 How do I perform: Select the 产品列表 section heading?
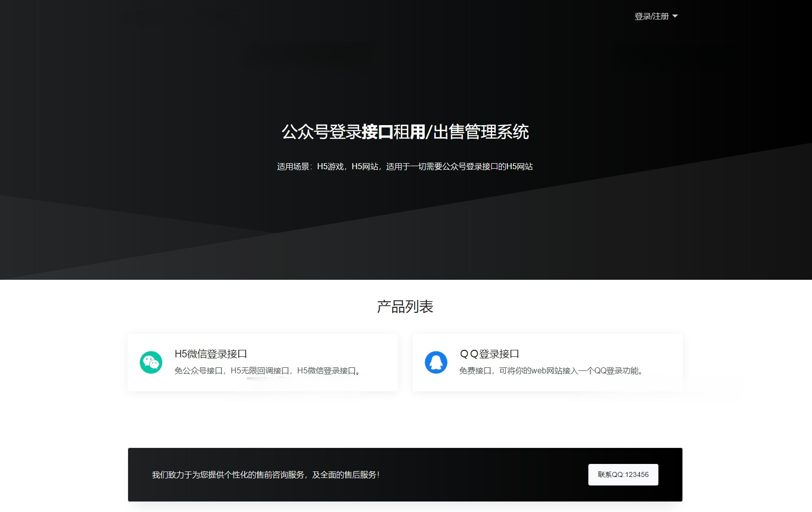[x=405, y=306]
